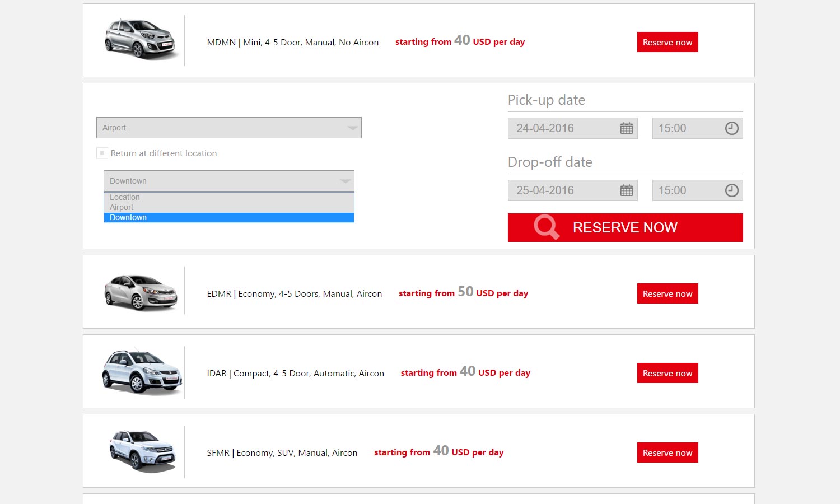
Task: Reserve the EDMR Economy car
Action: tap(668, 293)
